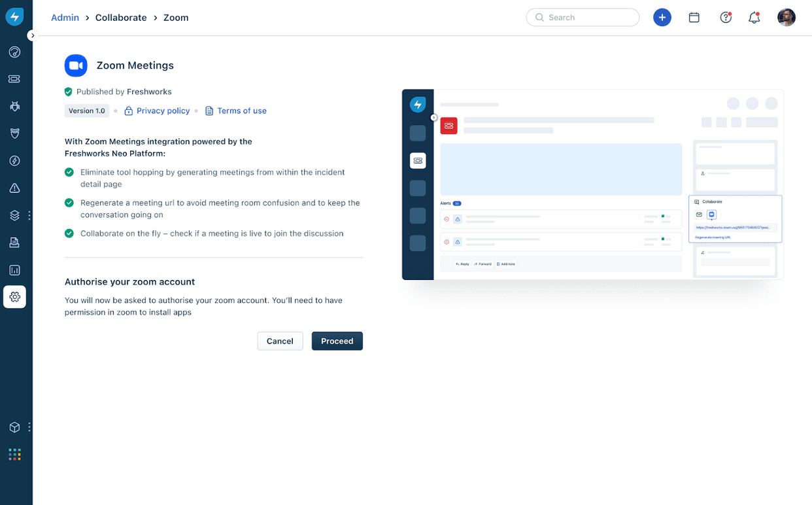Open the Tickets icon in sidebar

coord(14,79)
